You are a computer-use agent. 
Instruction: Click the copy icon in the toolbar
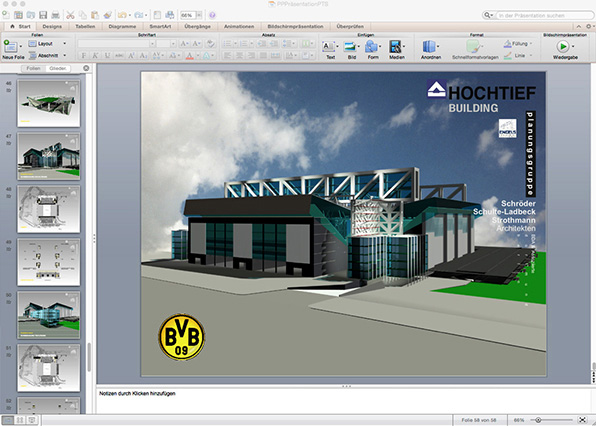coord(82,15)
